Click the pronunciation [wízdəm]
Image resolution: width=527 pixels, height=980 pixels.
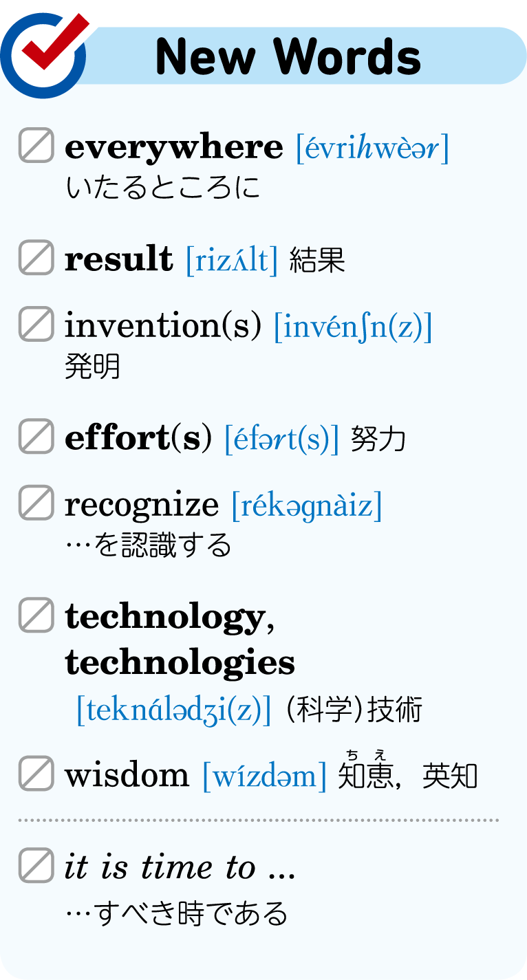[x=265, y=776]
